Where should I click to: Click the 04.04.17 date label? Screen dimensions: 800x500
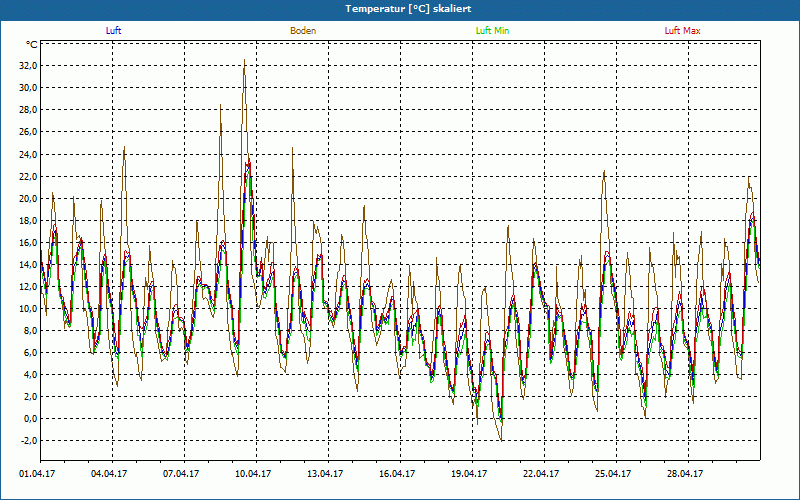point(109,473)
